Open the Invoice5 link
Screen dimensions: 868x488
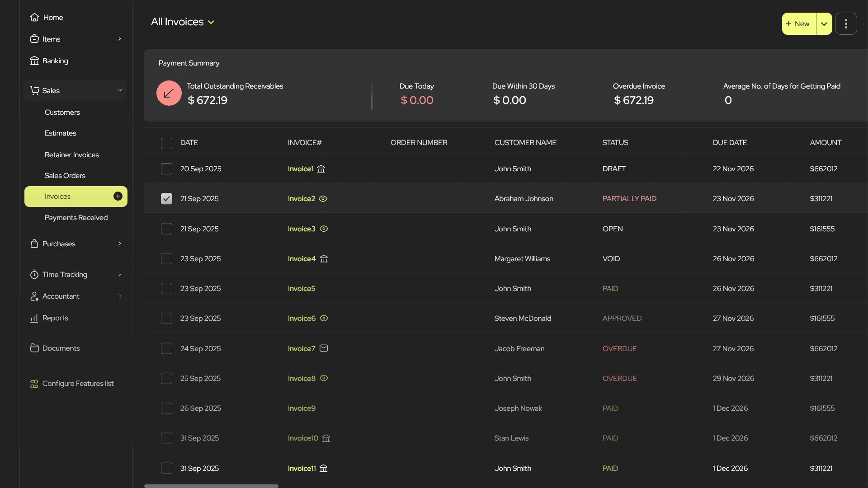click(301, 289)
